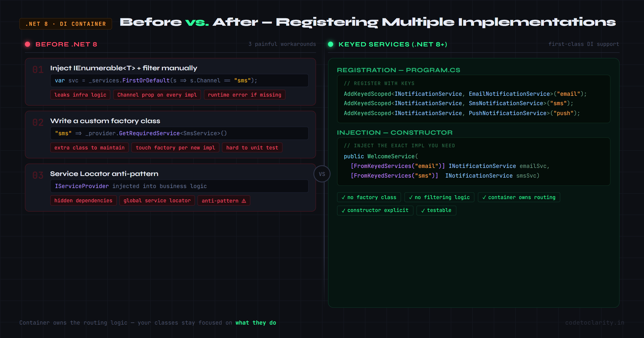
Task: Click the checkmark on the testable pill
Action: [x=423, y=210]
